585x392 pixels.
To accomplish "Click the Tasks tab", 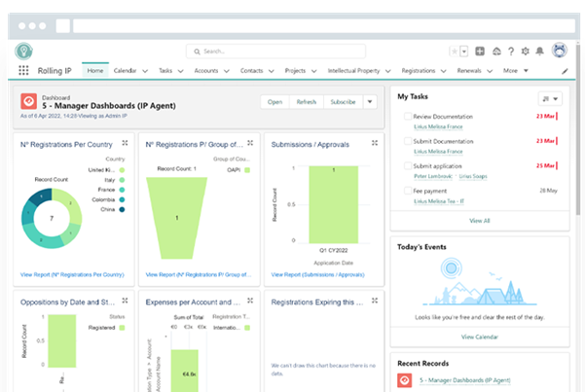I will 165,70.
